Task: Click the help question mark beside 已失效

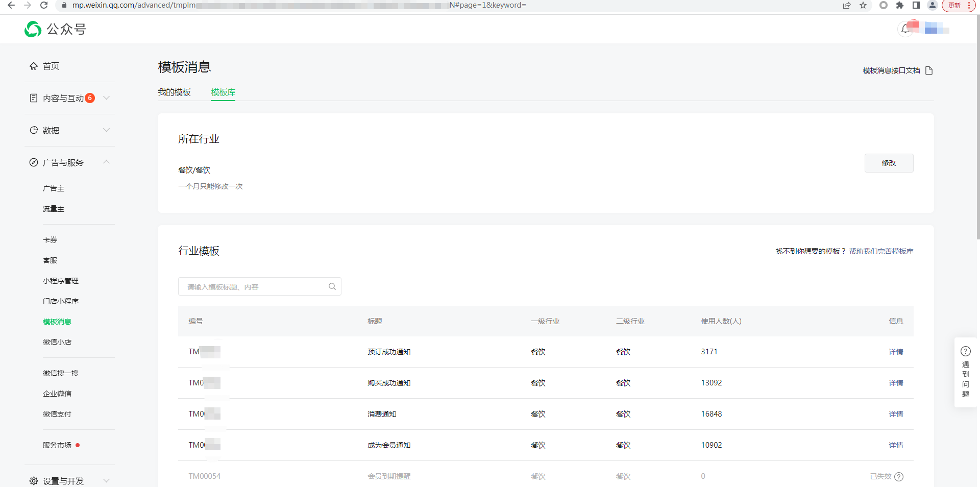Action: (899, 477)
